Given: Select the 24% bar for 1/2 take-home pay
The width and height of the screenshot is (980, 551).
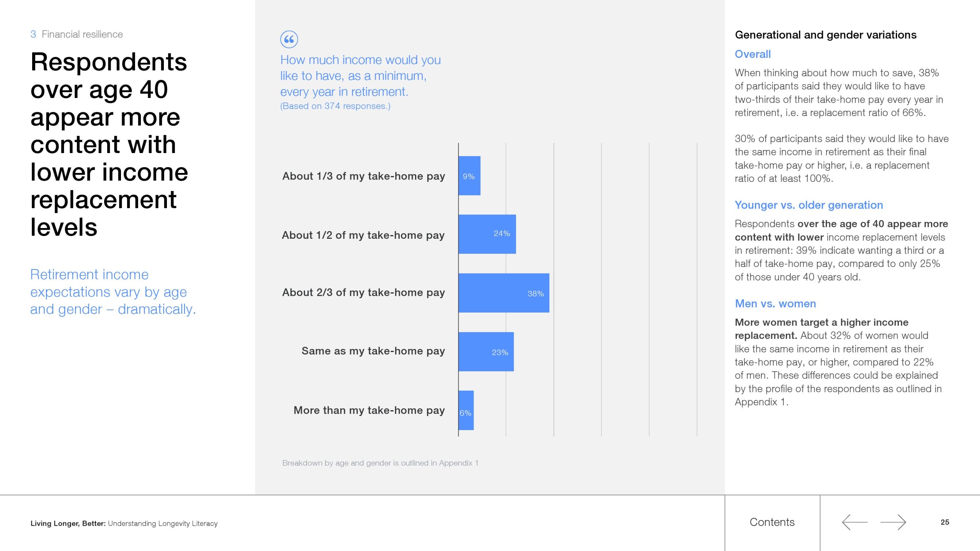Looking at the screenshot, I should (x=487, y=234).
